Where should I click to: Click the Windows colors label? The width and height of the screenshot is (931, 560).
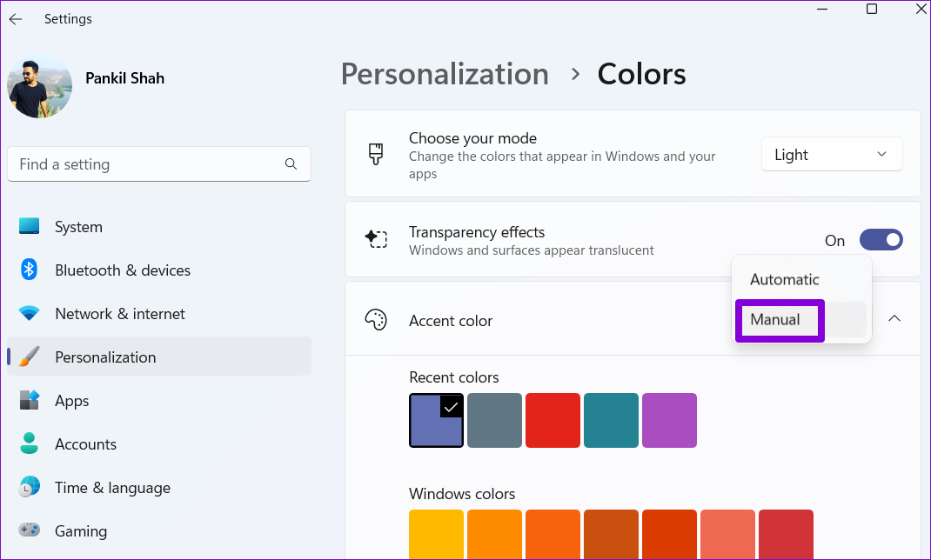[x=462, y=494]
